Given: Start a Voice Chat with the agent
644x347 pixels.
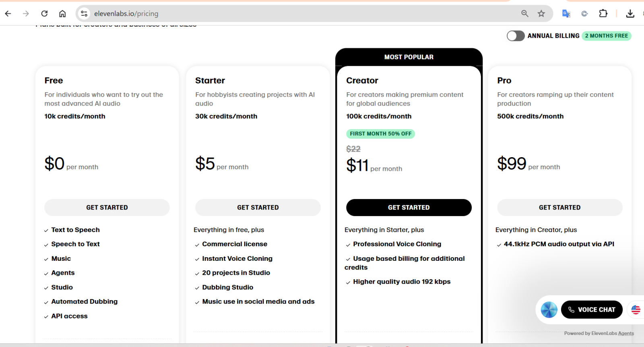Looking at the screenshot, I should pos(592,310).
